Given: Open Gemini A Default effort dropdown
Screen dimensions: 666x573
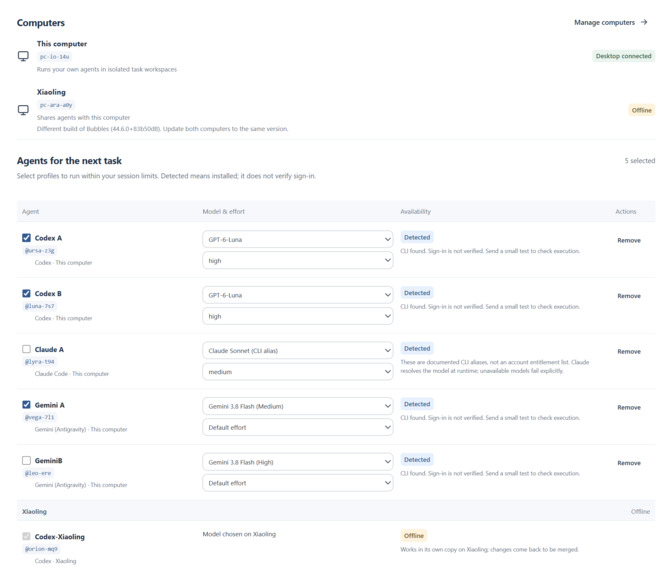Looking at the screenshot, I should click(298, 427).
